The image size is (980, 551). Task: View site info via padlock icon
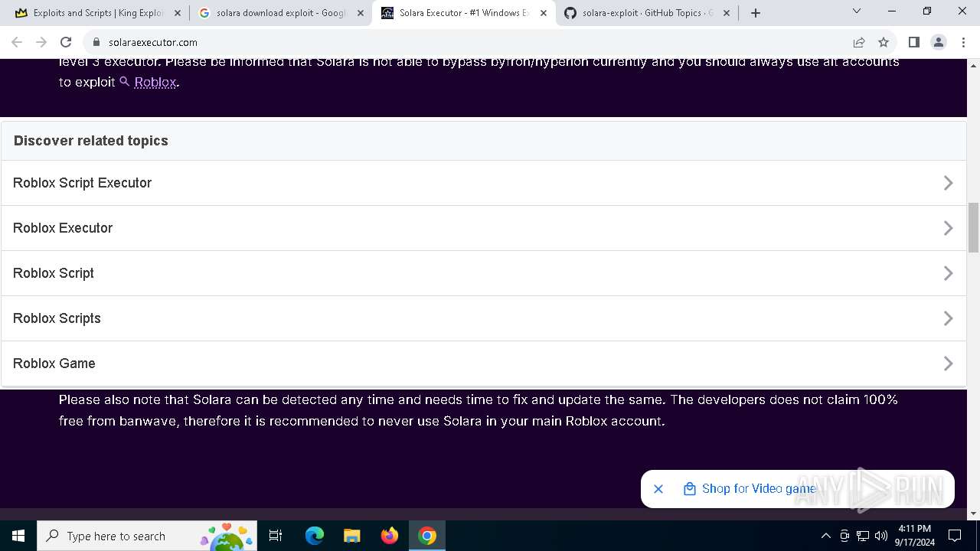[96, 42]
